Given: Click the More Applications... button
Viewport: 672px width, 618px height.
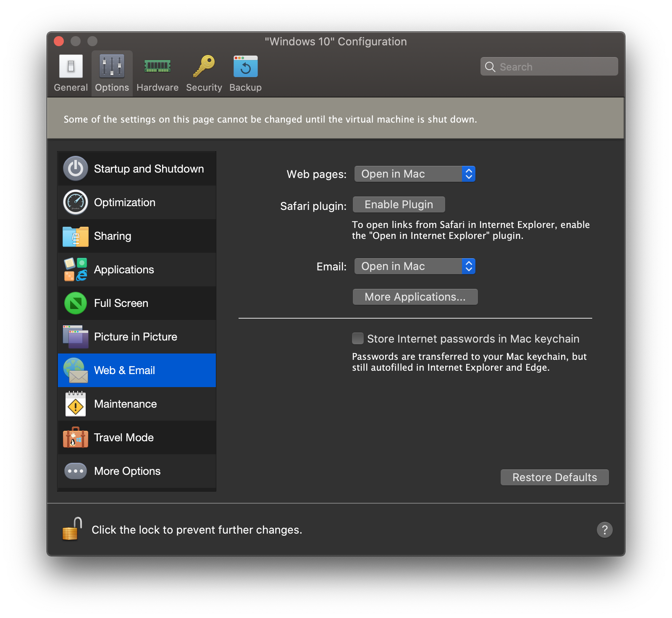Looking at the screenshot, I should (x=415, y=297).
